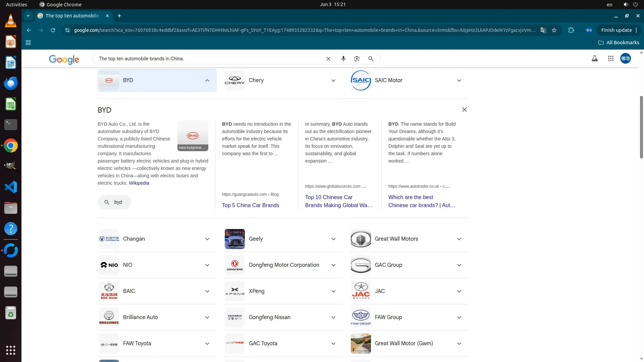The width and height of the screenshot is (644, 362).
Task: Collapse the expanded BYD card
Action: click(x=207, y=80)
